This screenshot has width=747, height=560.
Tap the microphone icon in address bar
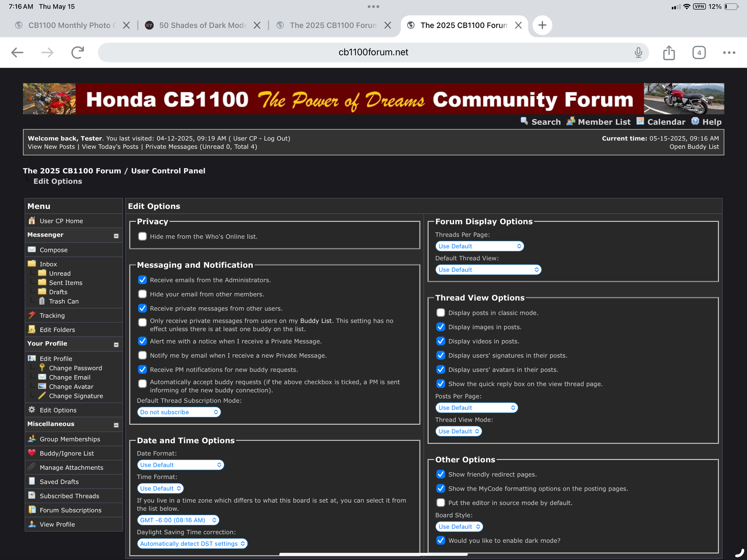(x=638, y=53)
